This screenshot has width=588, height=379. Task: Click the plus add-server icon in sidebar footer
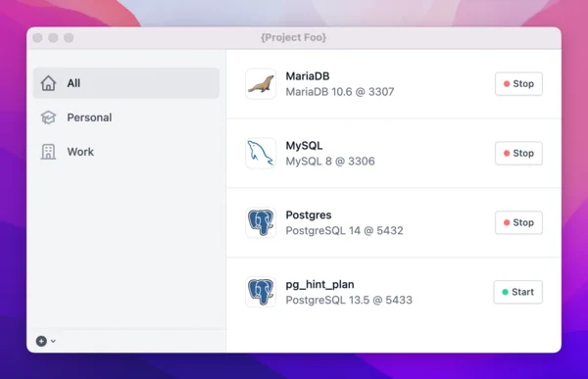point(41,341)
